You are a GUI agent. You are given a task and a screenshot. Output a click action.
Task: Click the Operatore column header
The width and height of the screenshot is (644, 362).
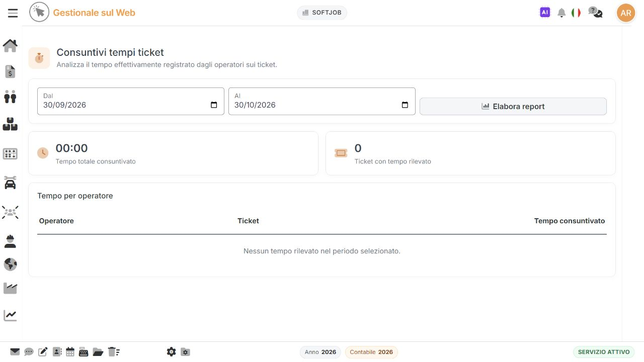[56, 221]
